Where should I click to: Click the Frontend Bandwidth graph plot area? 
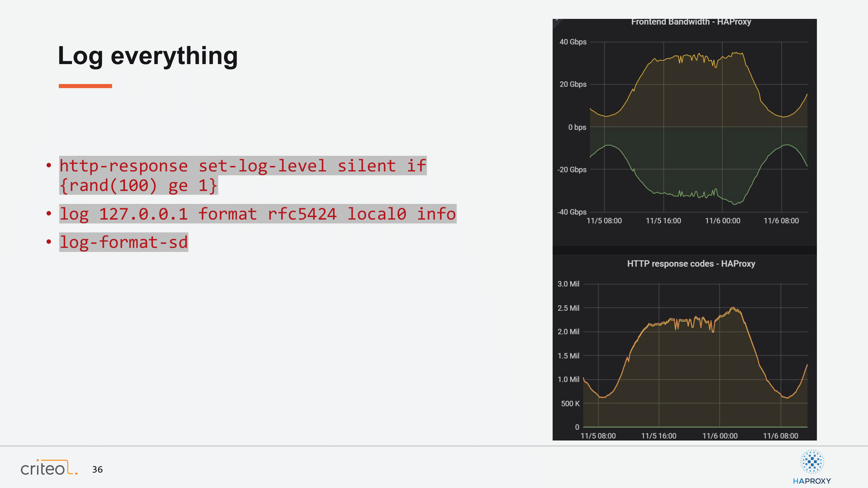click(x=698, y=127)
